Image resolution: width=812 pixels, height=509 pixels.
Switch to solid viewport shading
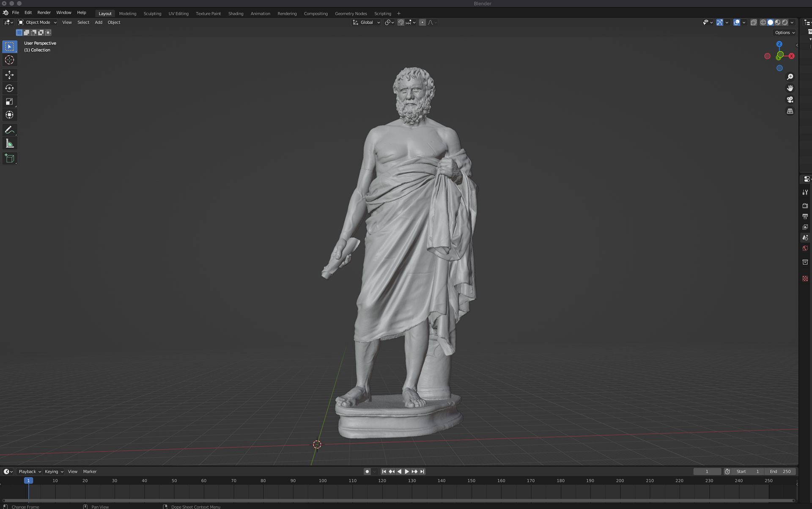coord(771,22)
